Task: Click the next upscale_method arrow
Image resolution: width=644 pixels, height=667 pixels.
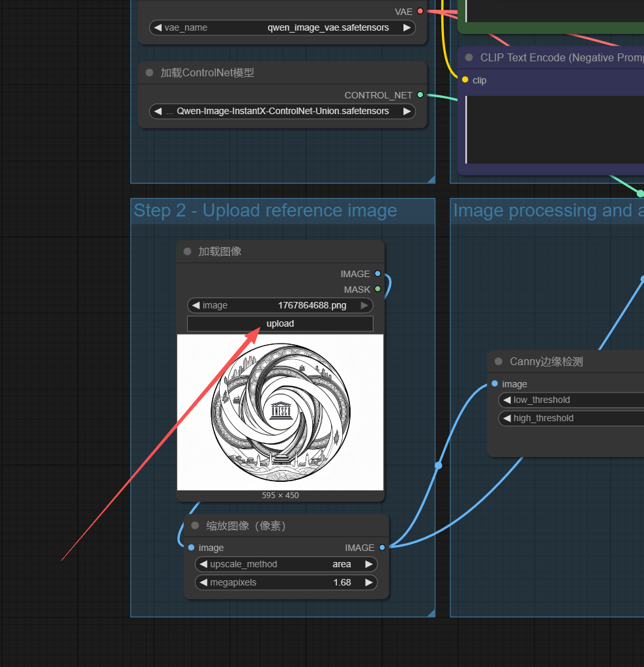Action: (x=369, y=565)
